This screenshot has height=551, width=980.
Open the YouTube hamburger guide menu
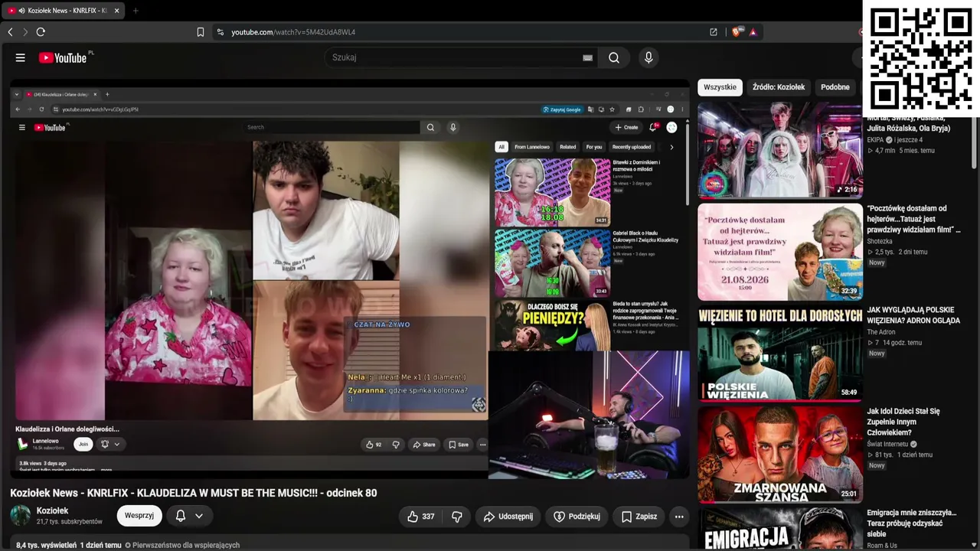[x=21, y=57]
